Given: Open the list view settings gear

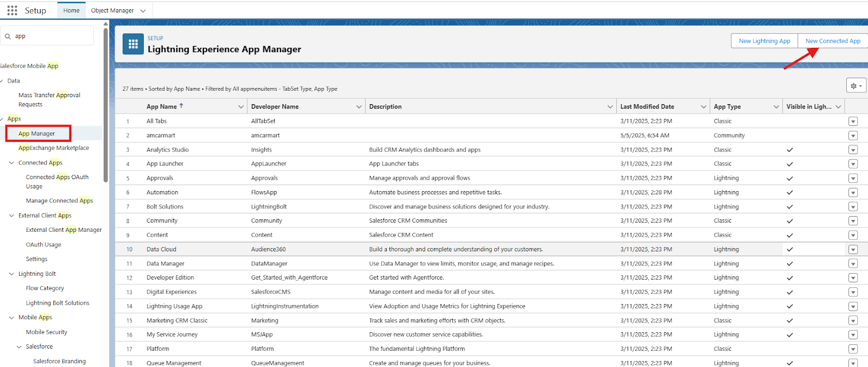Looking at the screenshot, I should [x=856, y=85].
